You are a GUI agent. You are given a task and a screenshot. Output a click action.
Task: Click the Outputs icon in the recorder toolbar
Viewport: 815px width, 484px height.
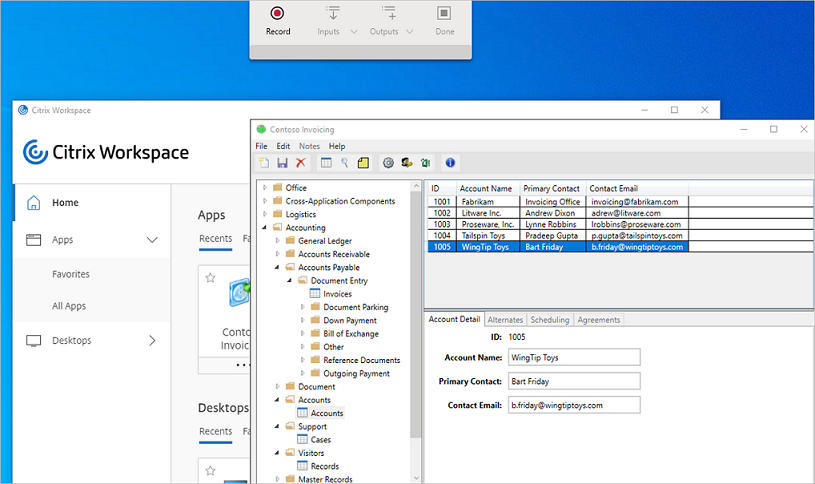click(389, 14)
